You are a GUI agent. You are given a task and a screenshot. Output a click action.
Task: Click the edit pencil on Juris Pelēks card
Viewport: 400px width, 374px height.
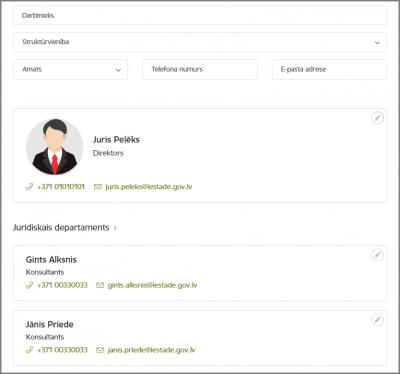(377, 118)
